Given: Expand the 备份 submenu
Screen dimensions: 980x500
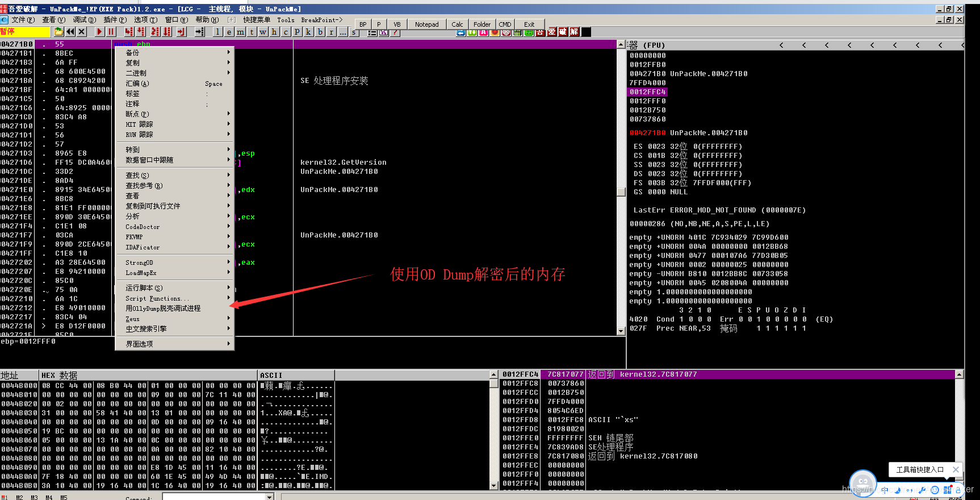Looking at the screenshot, I should (x=174, y=53).
